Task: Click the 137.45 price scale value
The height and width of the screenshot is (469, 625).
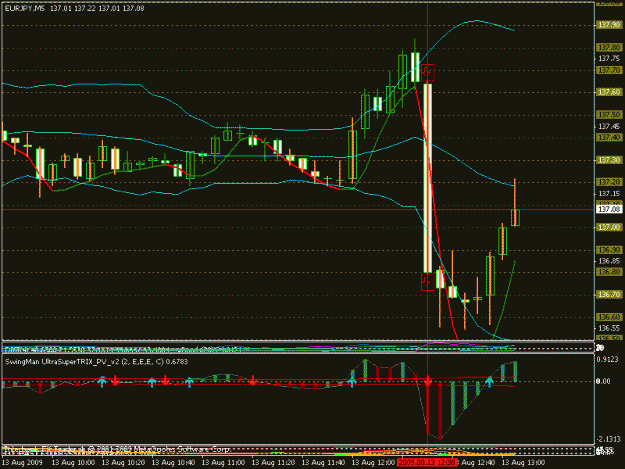Action: [609, 126]
